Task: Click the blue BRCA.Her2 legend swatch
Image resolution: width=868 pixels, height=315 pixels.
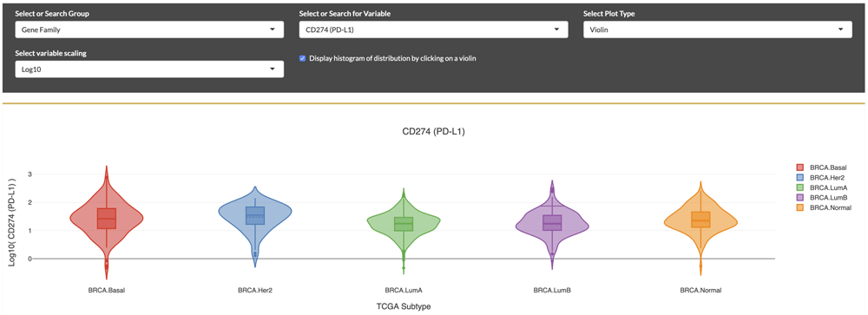Action: (x=799, y=178)
